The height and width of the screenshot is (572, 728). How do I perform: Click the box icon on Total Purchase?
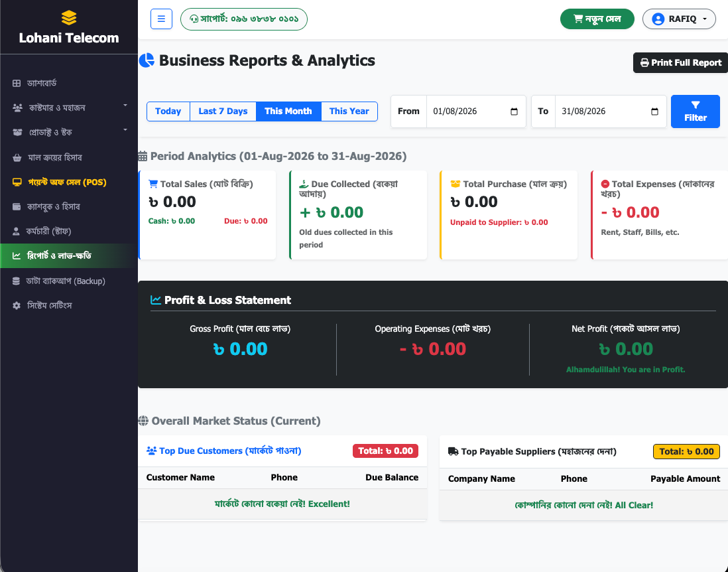[455, 184]
